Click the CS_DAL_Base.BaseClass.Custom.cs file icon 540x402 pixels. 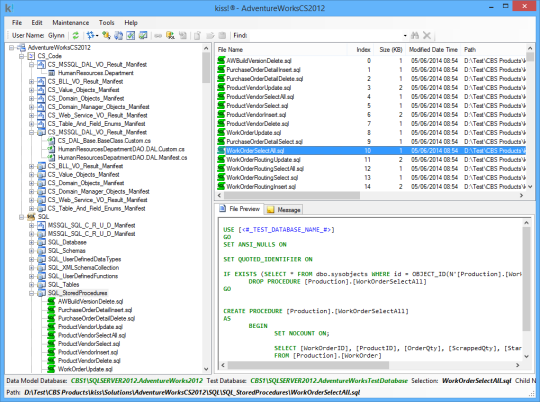[51, 141]
